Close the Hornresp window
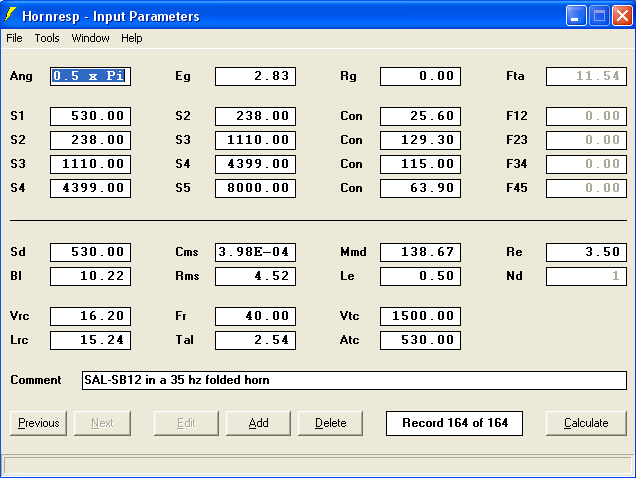 click(x=623, y=16)
